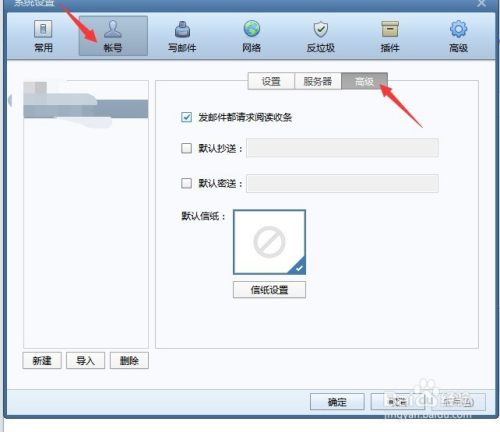
Task: Open the 写邮件 ink bottle icon
Action: click(x=182, y=29)
